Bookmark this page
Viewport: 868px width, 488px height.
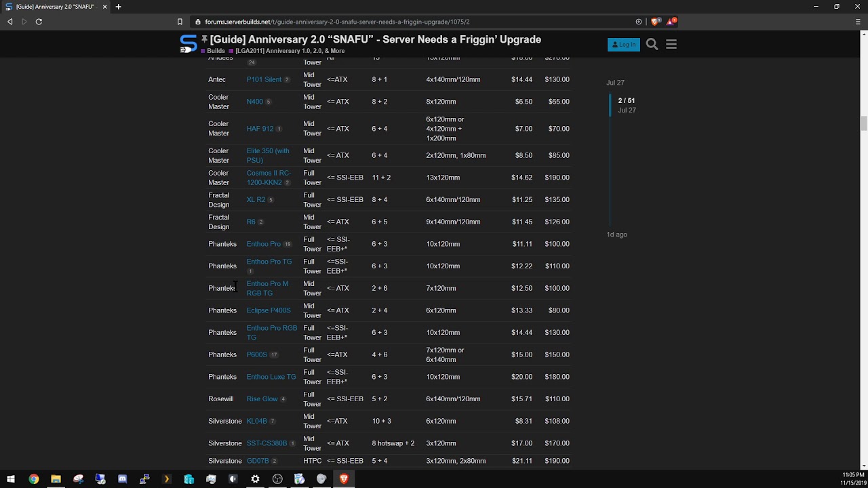pyautogui.click(x=180, y=22)
